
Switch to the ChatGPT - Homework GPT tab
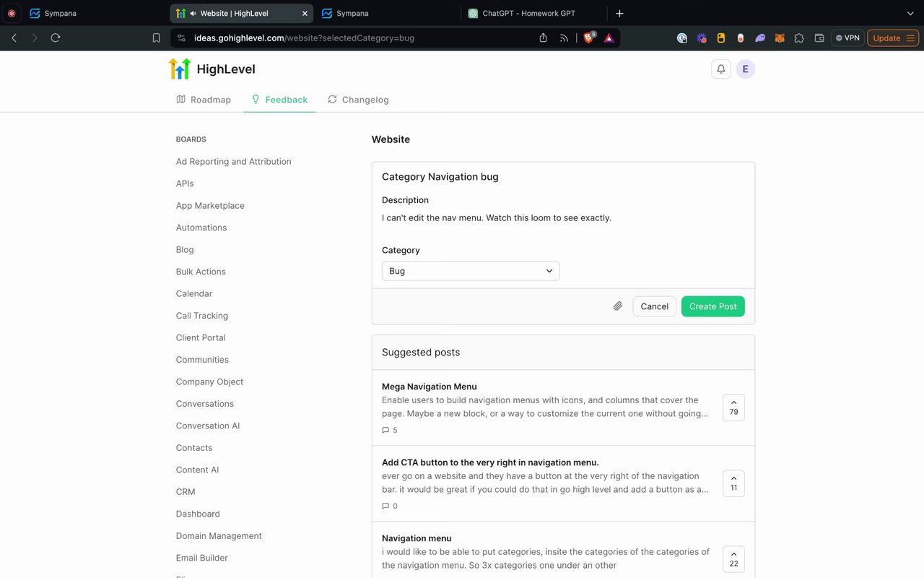533,13
